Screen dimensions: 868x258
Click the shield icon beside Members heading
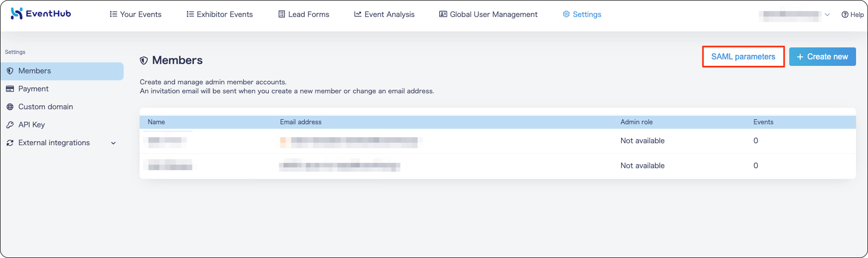click(144, 60)
